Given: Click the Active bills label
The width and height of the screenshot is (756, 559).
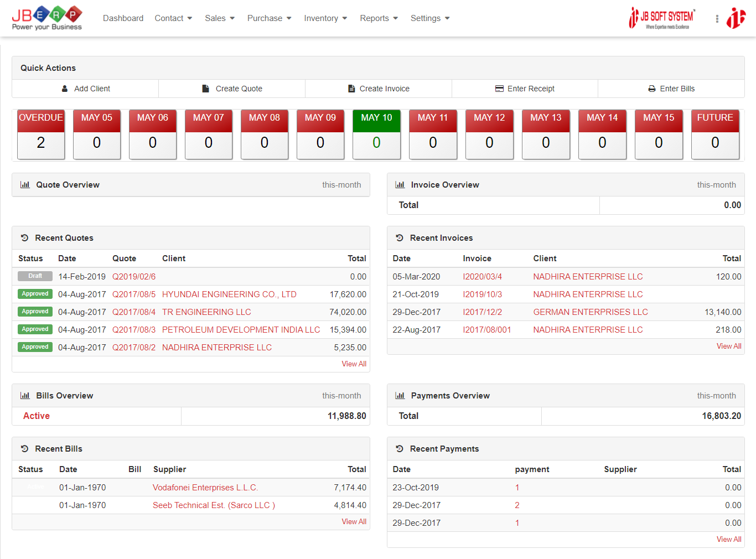Looking at the screenshot, I should tap(37, 416).
